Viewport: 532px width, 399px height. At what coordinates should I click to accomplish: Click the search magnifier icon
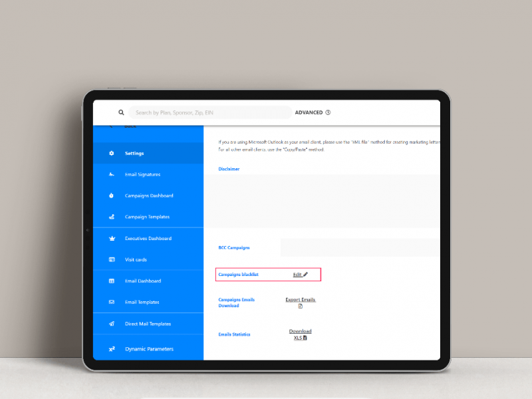click(121, 113)
